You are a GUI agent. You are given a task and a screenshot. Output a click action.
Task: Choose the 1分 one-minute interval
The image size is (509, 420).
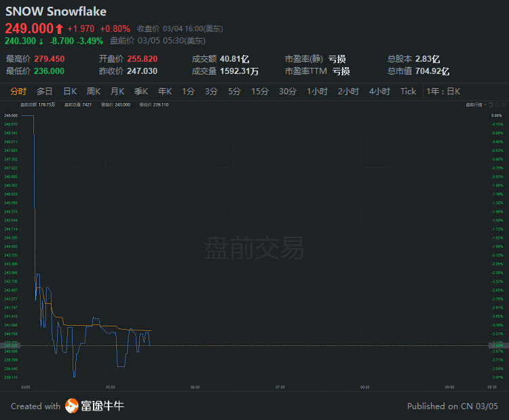click(188, 92)
